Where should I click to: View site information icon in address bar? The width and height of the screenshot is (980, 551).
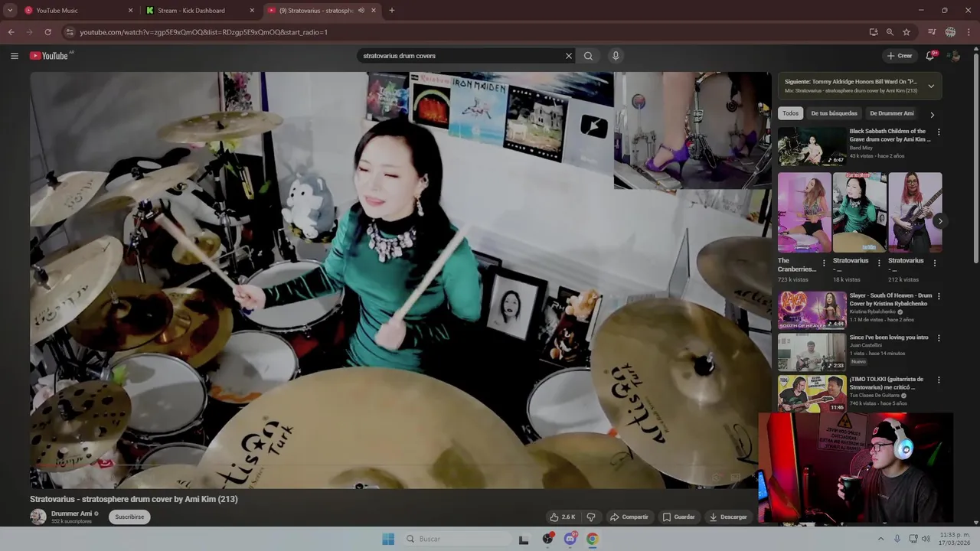[x=70, y=32]
